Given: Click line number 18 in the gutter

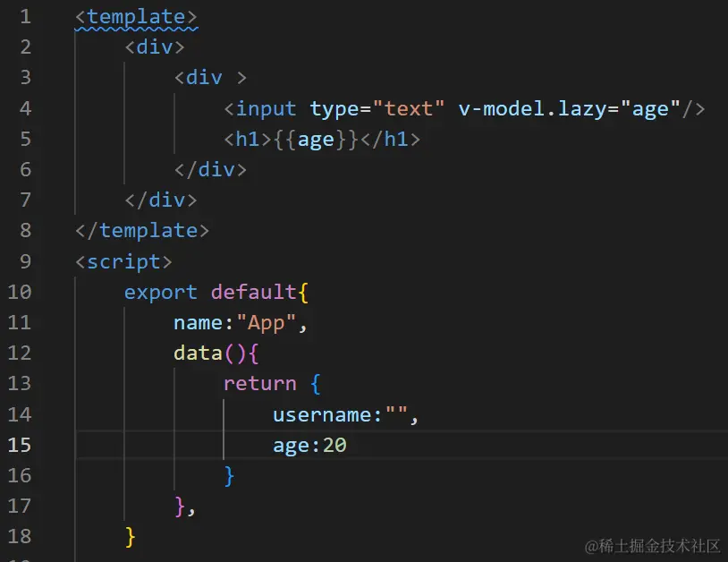Looking at the screenshot, I should (20, 536).
